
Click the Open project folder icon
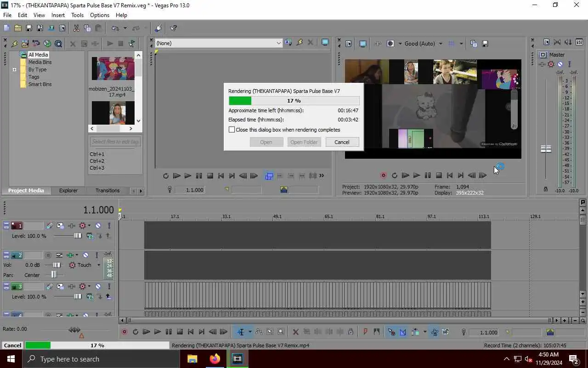(18, 28)
